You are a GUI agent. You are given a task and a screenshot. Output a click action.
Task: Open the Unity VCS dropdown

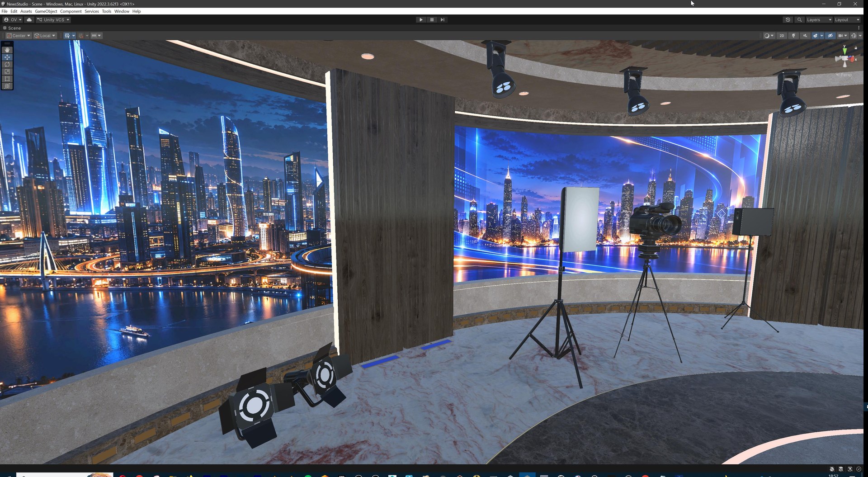click(x=53, y=20)
